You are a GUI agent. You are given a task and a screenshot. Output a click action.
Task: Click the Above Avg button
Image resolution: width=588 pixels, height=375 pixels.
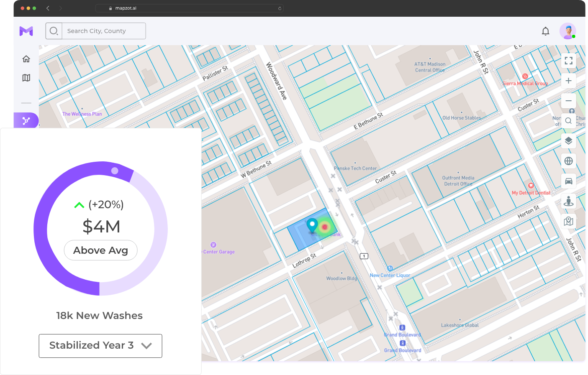(x=100, y=250)
